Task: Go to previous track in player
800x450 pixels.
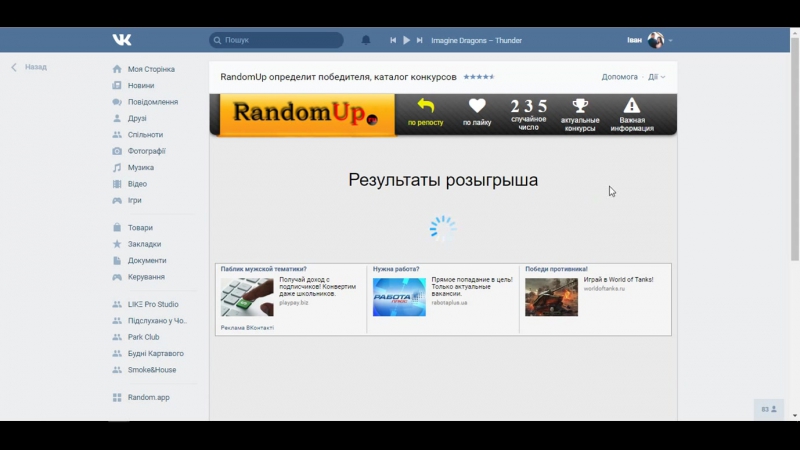Action: (x=394, y=40)
